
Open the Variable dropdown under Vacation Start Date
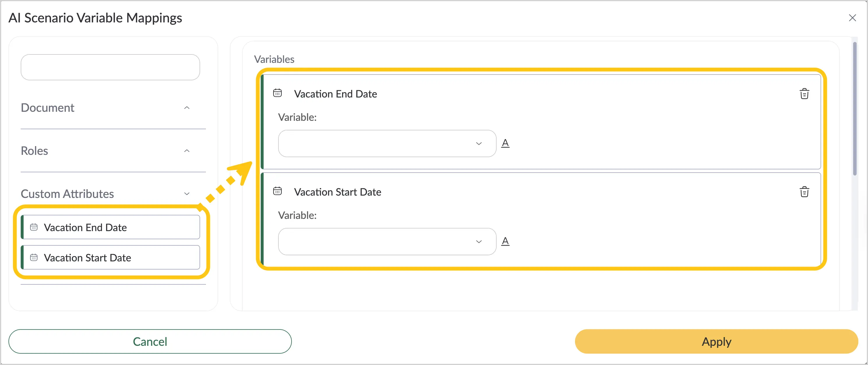[387, 241]
